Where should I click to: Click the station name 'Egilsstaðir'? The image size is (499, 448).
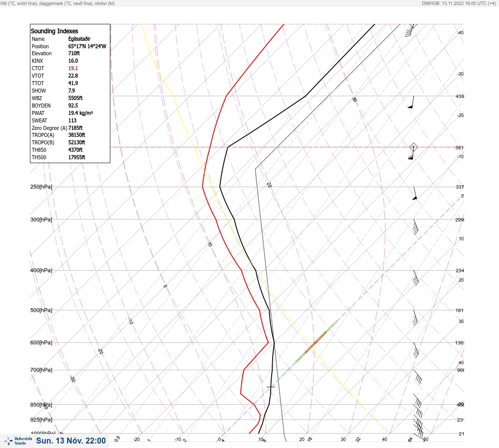[x=79, y=39]
